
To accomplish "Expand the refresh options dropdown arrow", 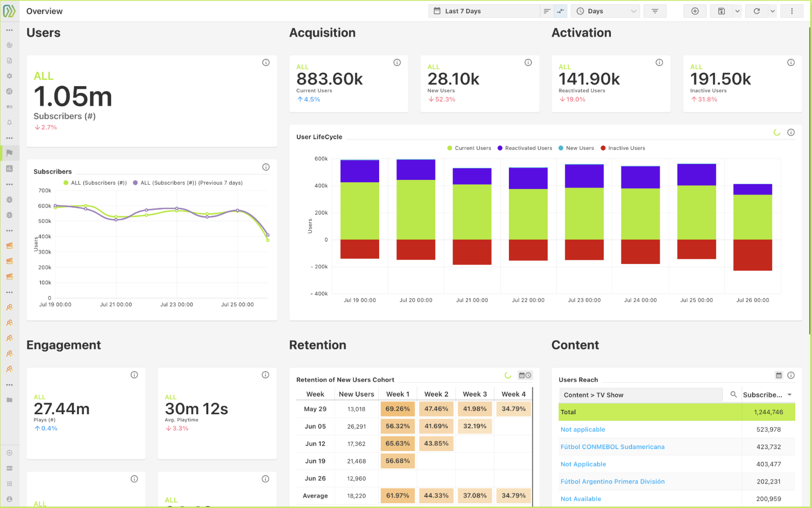I will (772, 11).
